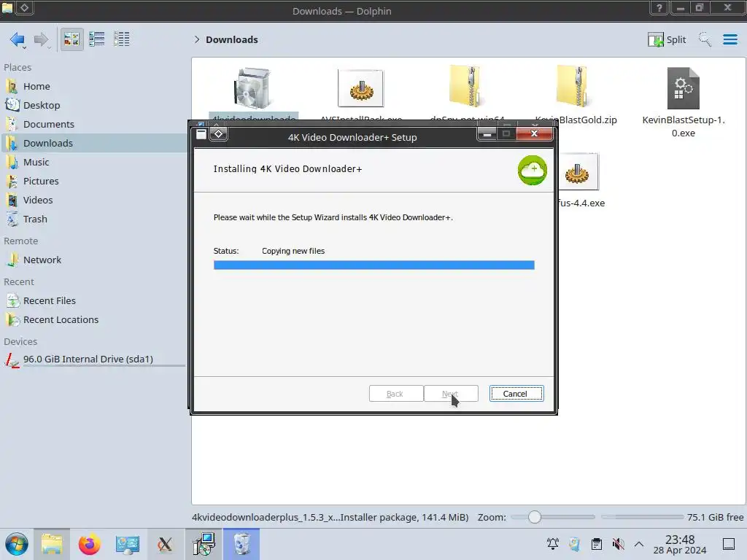Expand breadcrumb arrow before Downloads
747x560 pixels.
tap(197, 39)
